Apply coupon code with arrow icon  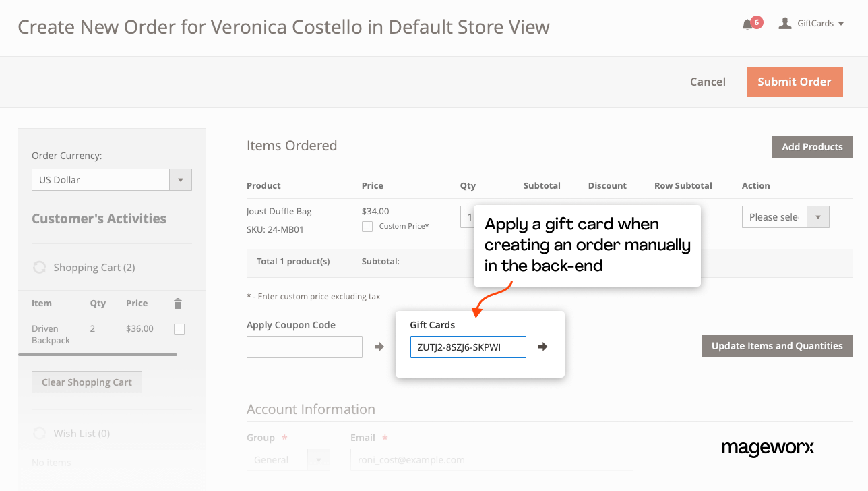pyautogui.click(x=379, y=347)
